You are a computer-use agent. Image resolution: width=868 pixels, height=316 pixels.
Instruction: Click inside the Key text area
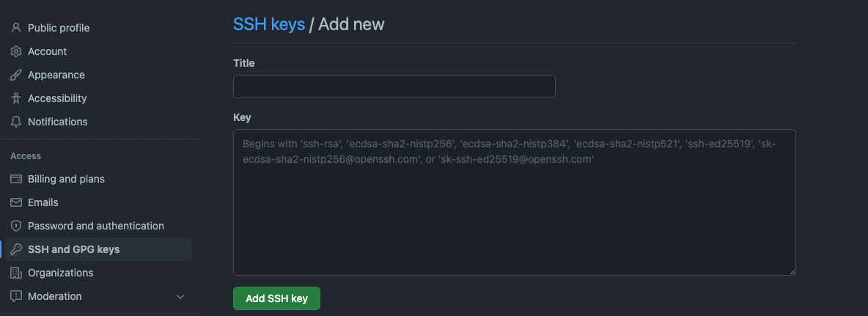coord(514,213)
